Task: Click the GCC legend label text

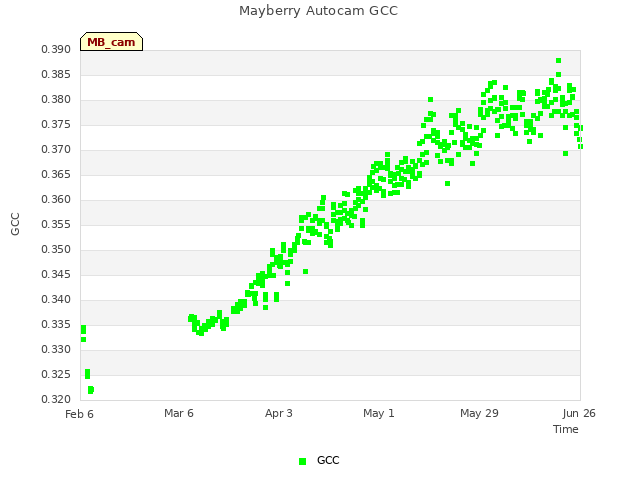Action: pyautogui.click(x=328, y=460)
